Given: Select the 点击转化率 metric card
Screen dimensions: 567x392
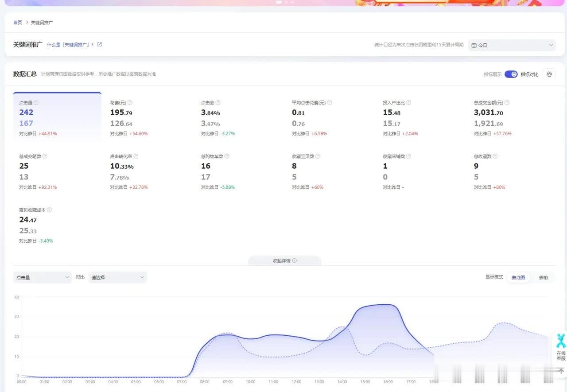Looking at the screenshot, I should [x=148, y=171].
